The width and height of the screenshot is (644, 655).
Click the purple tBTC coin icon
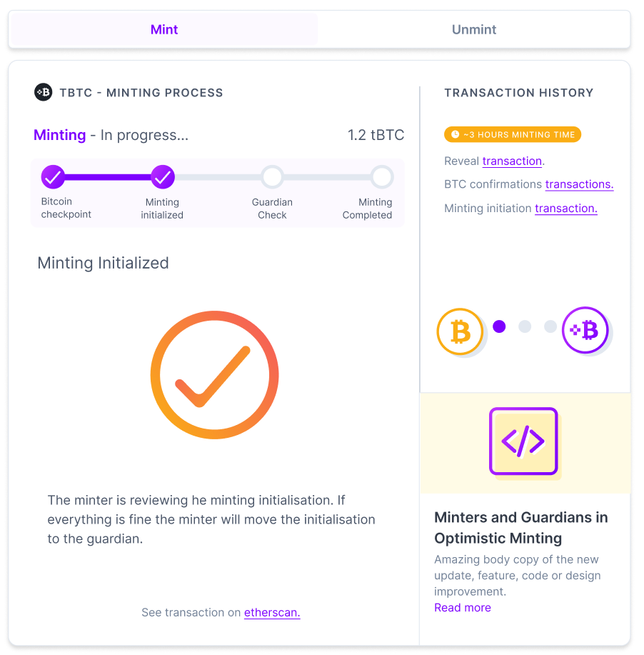(x=585, y=330)
